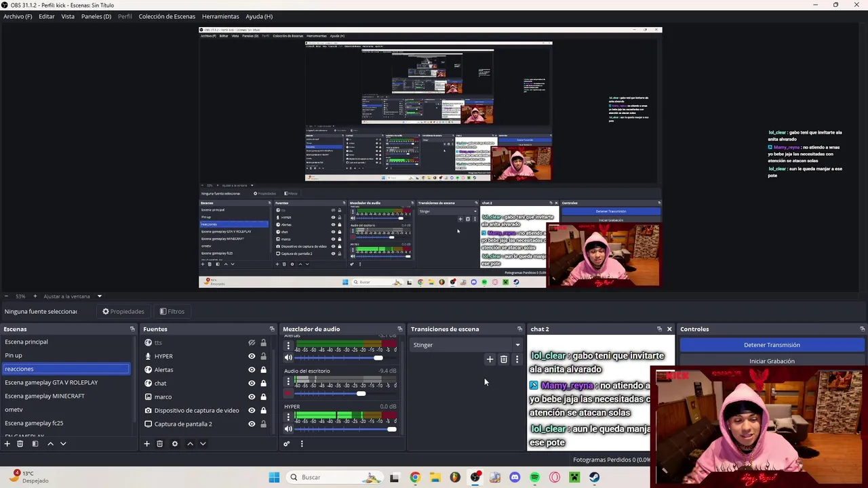Close the chat 2 dock
This screenshot has width=868, height=488.
(x=669, y=329)
